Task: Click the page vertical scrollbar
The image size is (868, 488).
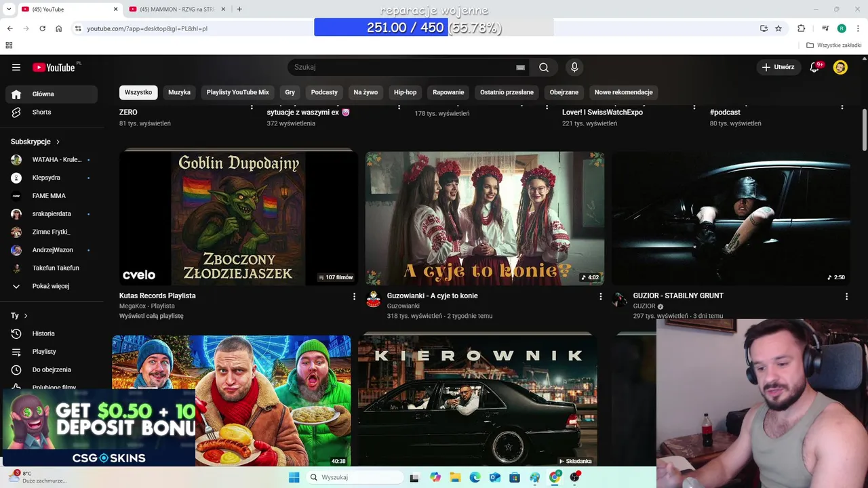Action: click(864, 130)
